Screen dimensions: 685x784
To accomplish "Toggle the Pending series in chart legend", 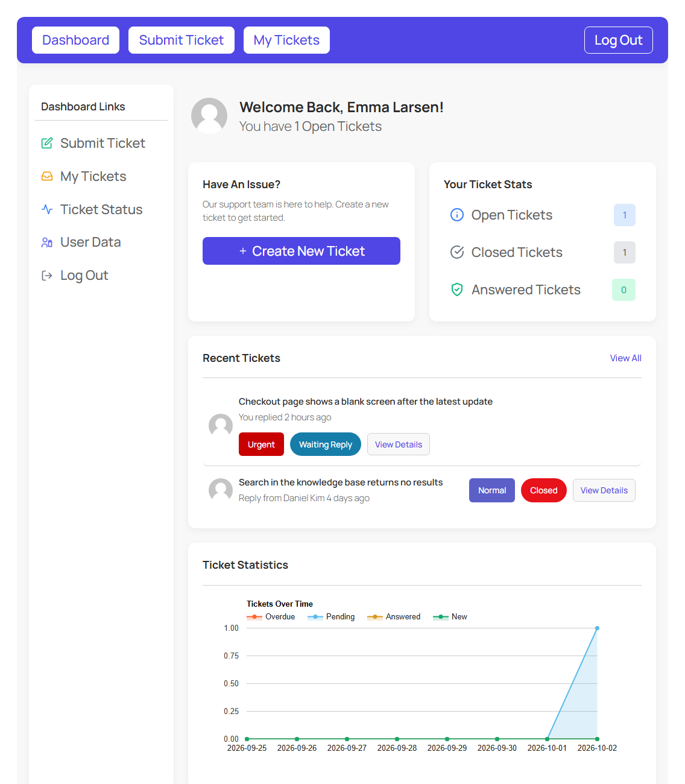I will (331, 617).
